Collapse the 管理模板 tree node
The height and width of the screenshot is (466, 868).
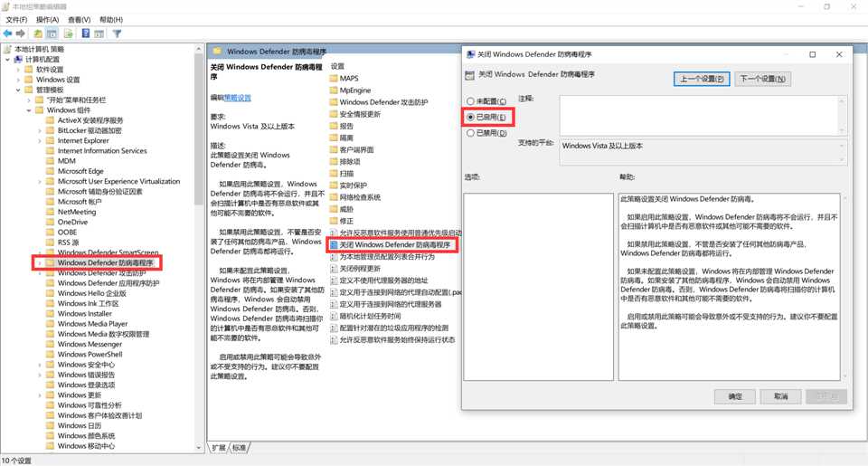pos(18,90)
